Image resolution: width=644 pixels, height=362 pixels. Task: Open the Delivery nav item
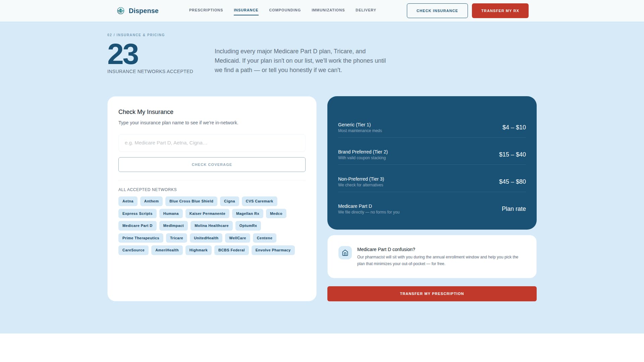366,10
